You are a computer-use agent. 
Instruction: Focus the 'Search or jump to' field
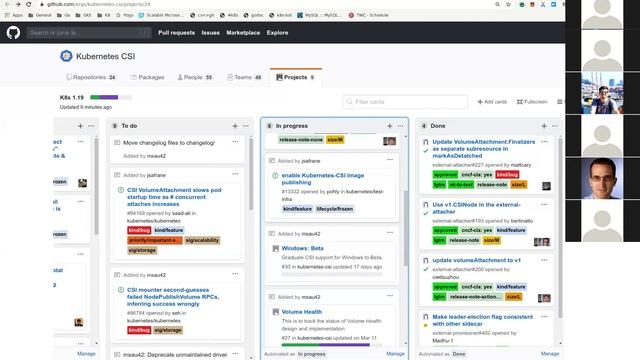tap(89, 33)
